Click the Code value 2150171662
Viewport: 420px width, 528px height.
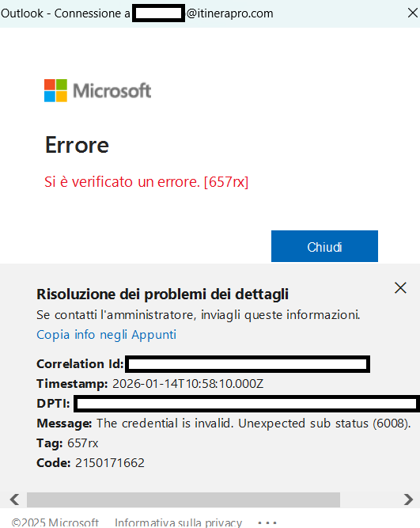point(110,463)
